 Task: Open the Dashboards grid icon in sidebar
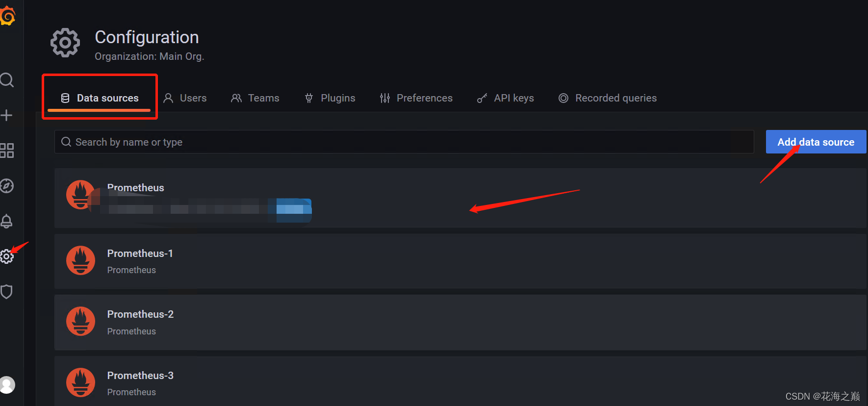pos(6,151)
